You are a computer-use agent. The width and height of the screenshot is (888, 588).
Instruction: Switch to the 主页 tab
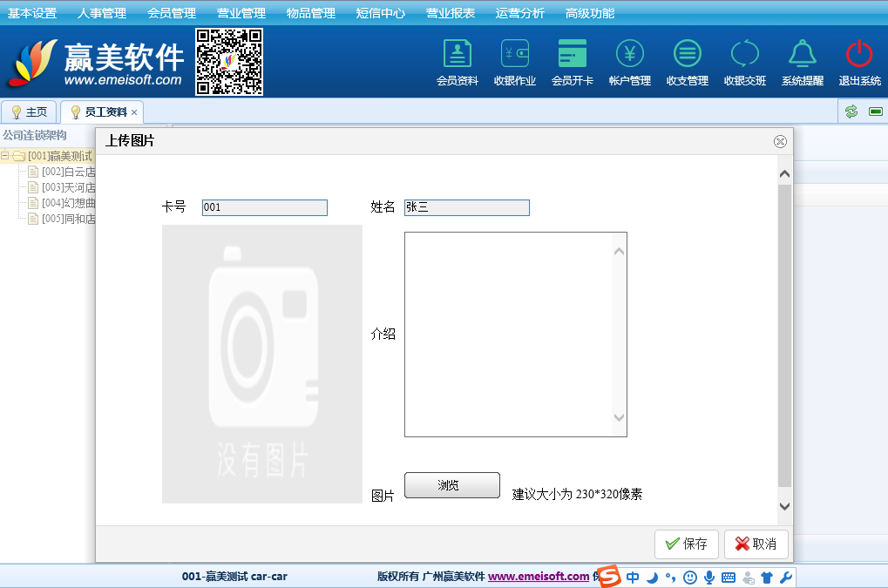pyautogui.click(x=30, y=112)
